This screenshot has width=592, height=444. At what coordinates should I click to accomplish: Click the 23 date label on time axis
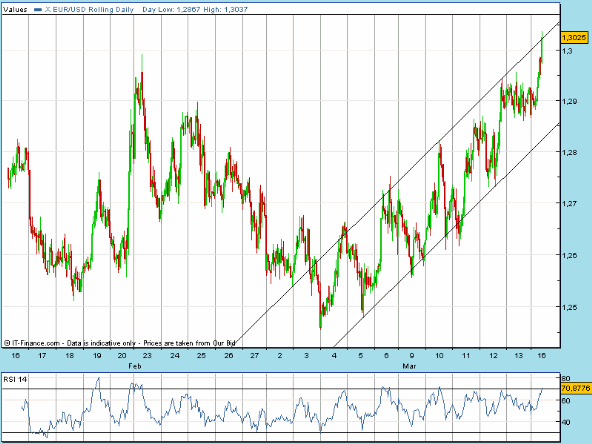[147, 355]
